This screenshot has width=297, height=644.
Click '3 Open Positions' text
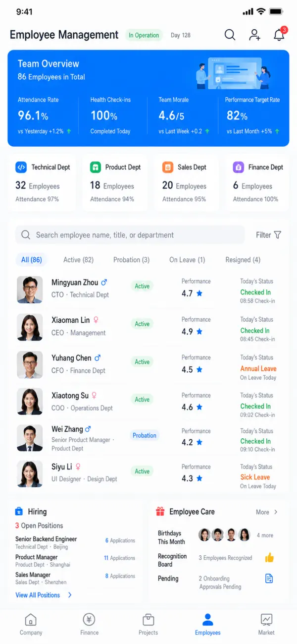(x=39, y=526)
